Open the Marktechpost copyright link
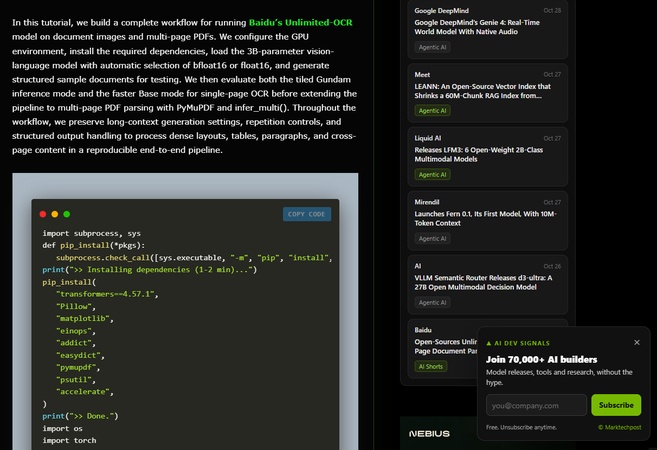The width and height of the screenshot is (657, 450). click(620, 427)
